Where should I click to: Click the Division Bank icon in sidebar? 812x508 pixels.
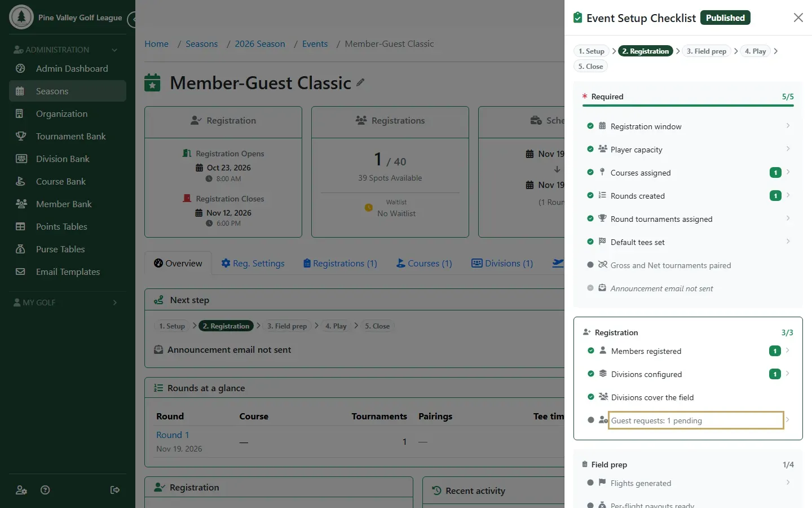[21, 159]
